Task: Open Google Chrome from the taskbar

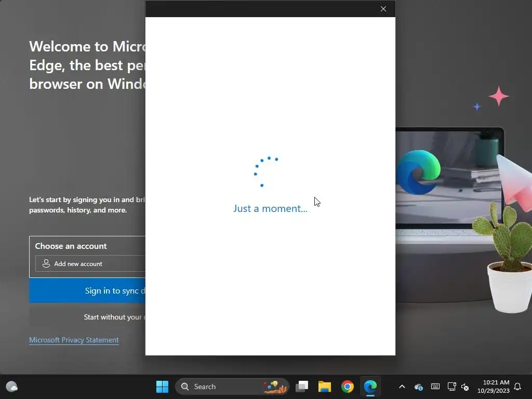Action: 348,387
